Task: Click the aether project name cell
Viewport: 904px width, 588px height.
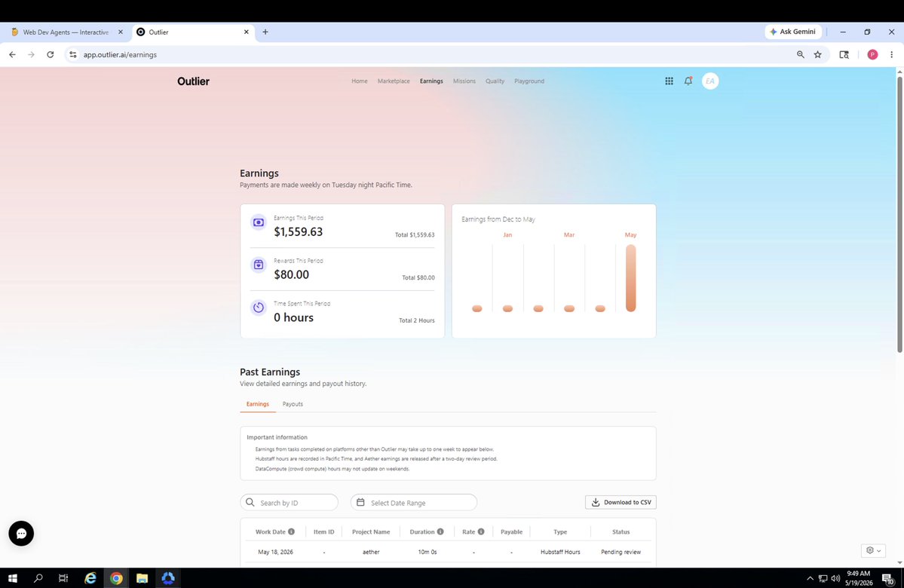Action: [371, 552]
